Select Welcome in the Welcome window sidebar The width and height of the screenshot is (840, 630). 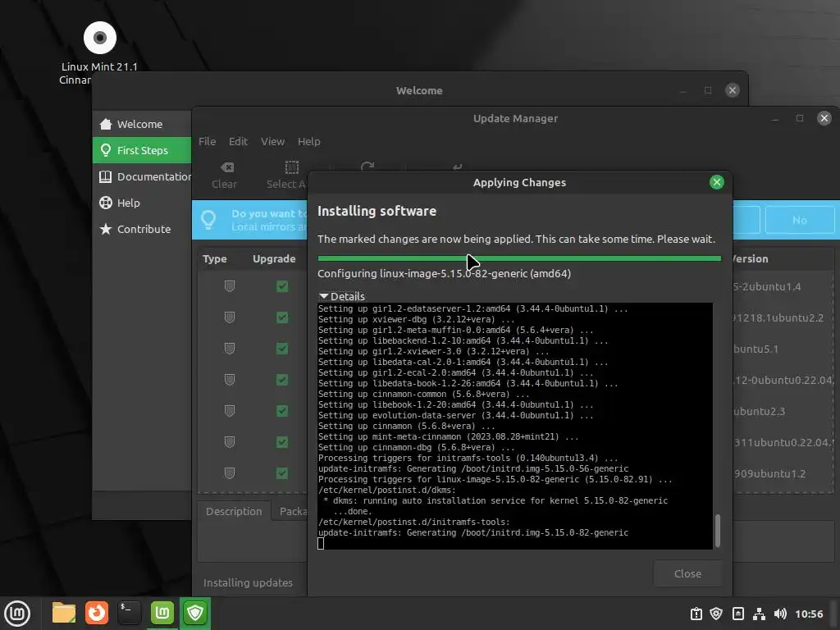click(142, 125)
